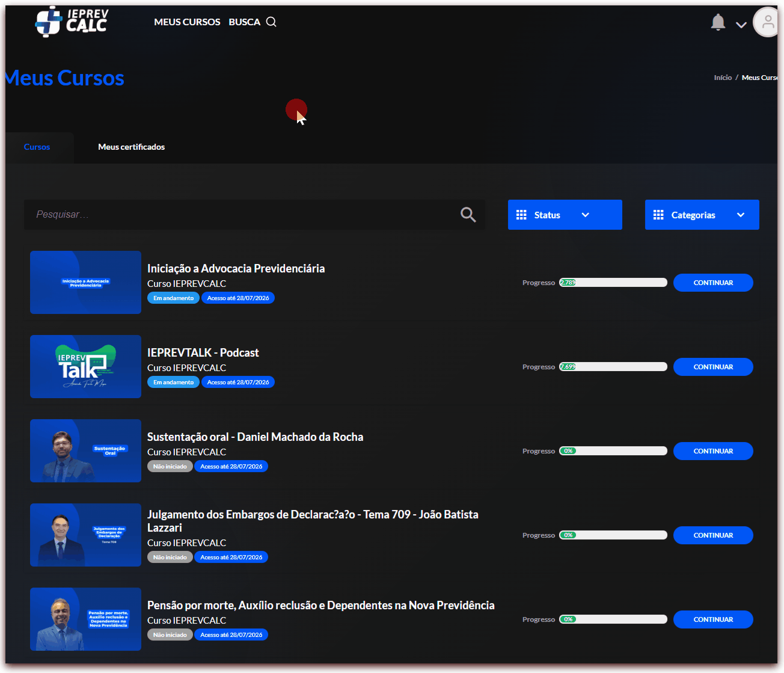The image size is (784, 673).
Task: Click the Iniciação a Advocacia Previdenciária title
Action: [236, 268]
